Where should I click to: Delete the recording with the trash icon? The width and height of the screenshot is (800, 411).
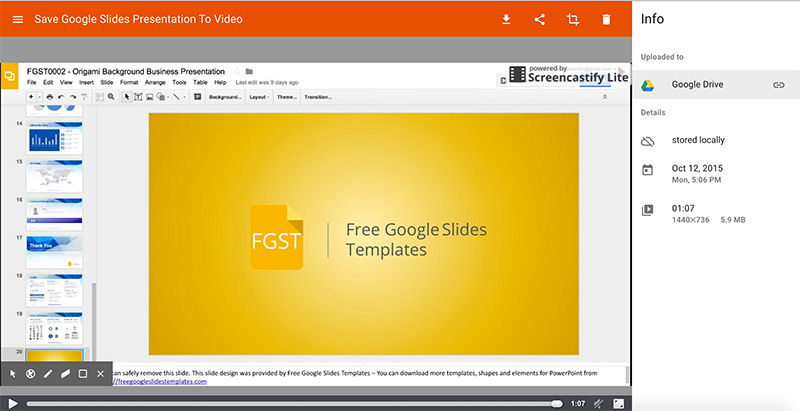[x=606, y=19]
